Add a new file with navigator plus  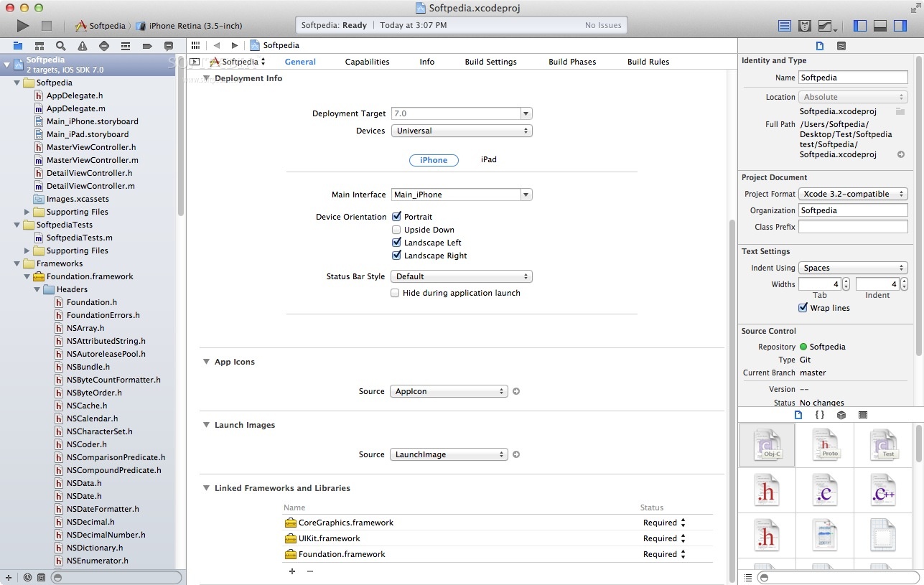(x=9, y=577)
